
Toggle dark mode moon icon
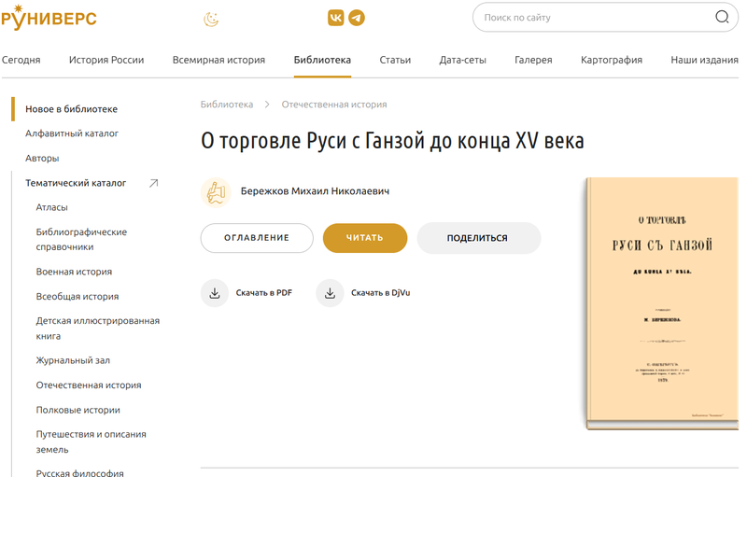pyautogui.click(x=211, y=19)
